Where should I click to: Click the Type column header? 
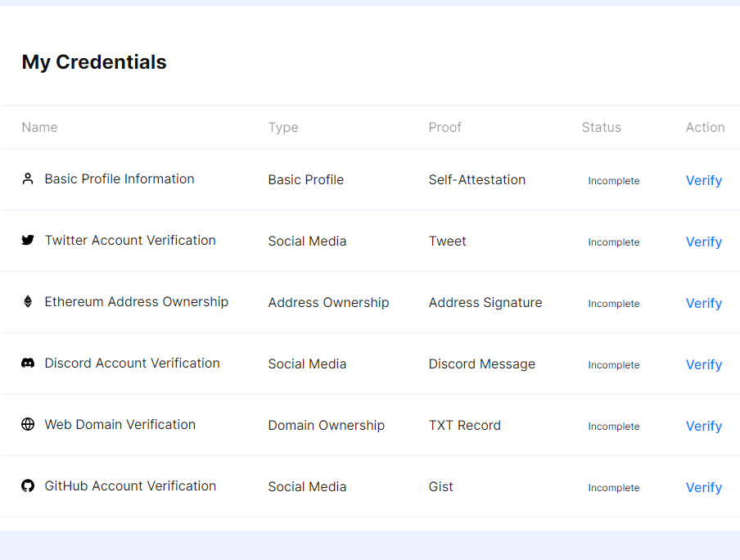[283, 128]
